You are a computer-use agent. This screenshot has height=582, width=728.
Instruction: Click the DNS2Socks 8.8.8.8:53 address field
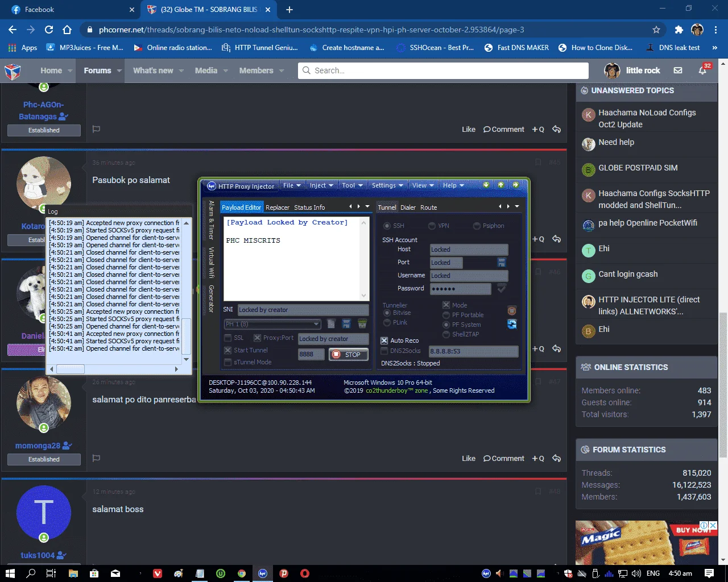point(473,351)
